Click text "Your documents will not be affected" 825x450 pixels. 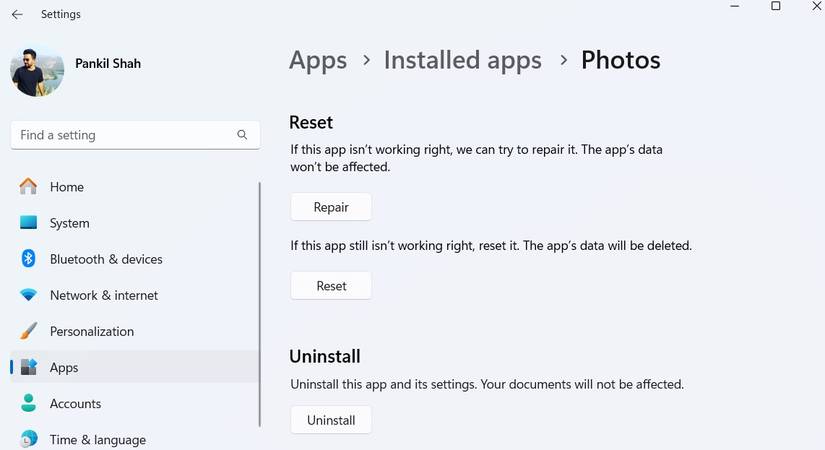582,384
